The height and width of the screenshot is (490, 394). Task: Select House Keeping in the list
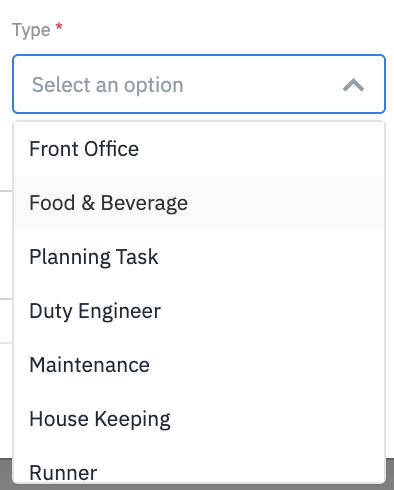pyautogui.click(x=199, y=419)
